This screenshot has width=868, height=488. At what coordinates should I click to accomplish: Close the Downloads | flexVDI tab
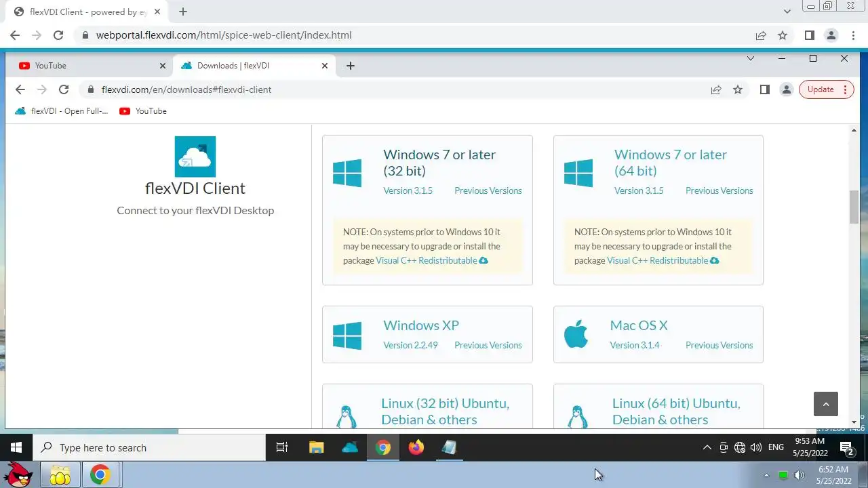(324, 66)
